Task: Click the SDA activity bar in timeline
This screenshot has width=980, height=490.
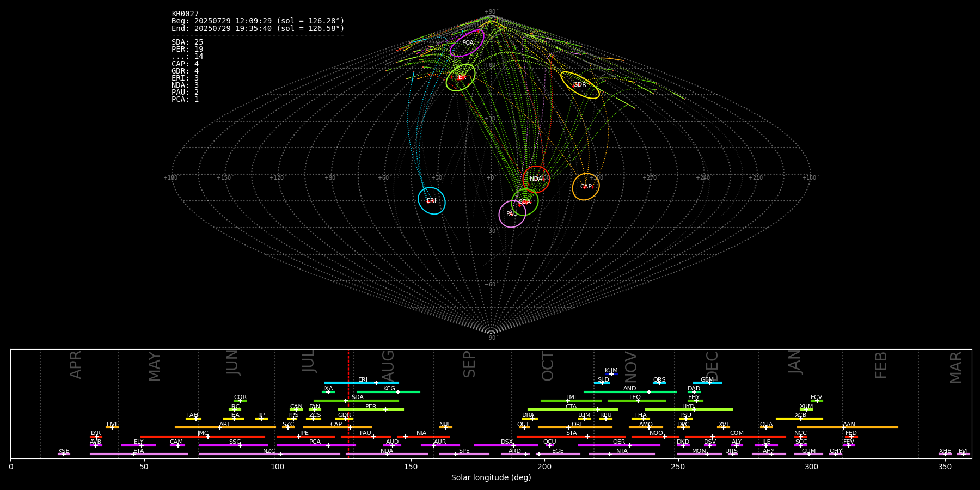Action: click(x=356, y=401)
